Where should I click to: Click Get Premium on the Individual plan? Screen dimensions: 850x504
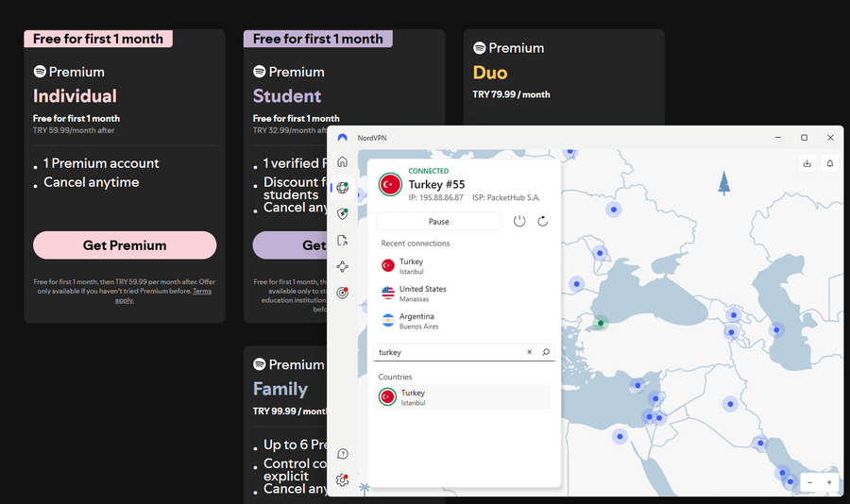coord(125,245)
